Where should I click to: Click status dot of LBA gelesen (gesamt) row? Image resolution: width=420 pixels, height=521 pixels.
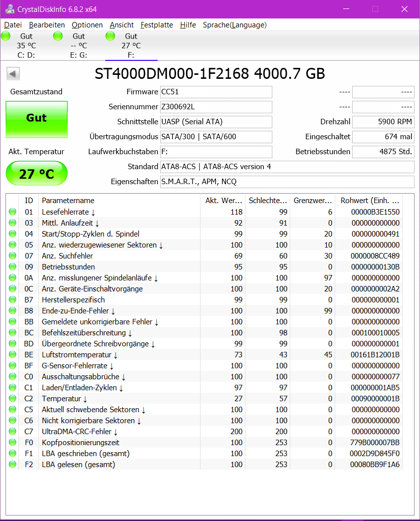pyautogui.click(x=12, y=464)
